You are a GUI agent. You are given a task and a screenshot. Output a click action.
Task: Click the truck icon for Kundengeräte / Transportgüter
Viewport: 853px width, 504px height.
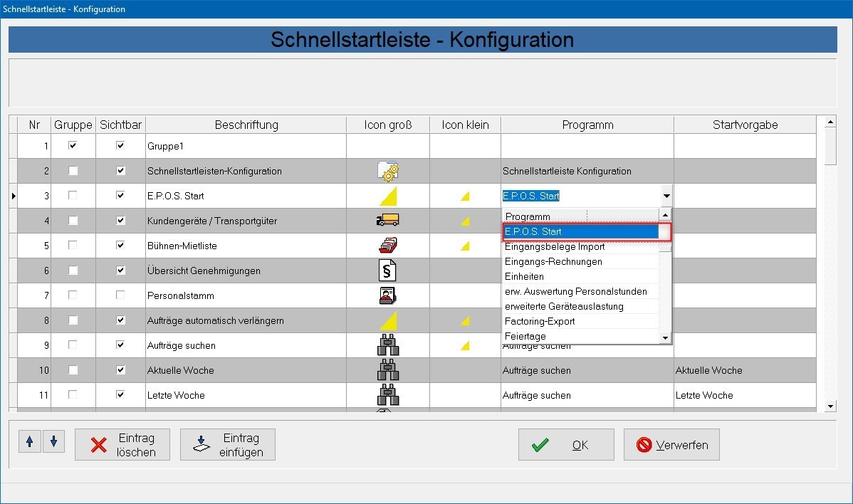pos(388,221)
